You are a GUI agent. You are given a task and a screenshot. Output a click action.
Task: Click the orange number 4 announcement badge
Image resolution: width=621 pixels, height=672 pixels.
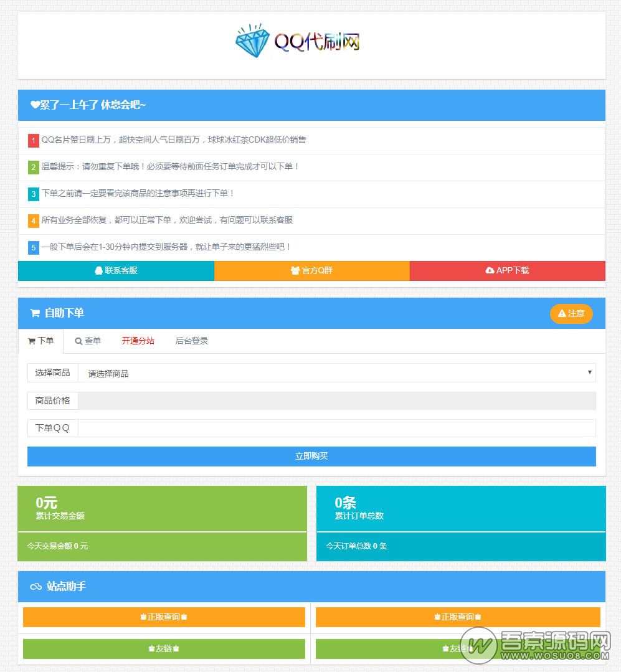(34, 221)
